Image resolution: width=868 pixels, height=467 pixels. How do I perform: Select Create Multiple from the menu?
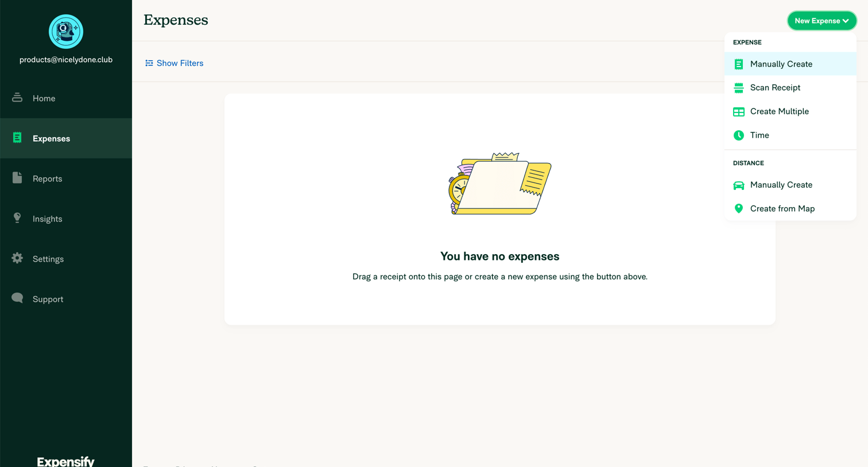(x=790, y=111)
